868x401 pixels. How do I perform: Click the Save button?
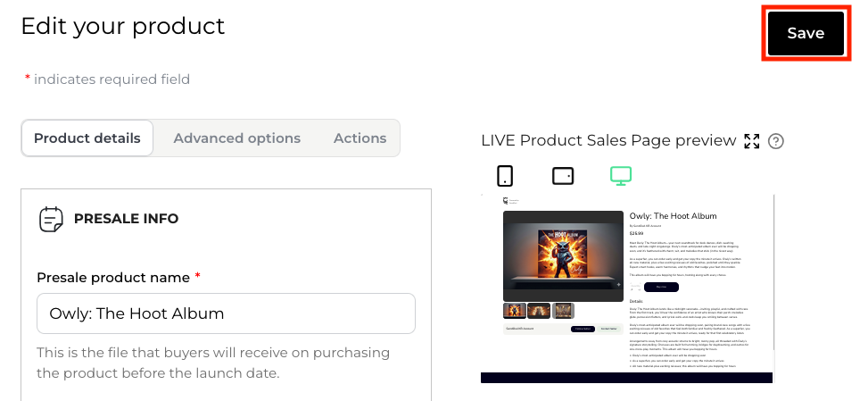point(805,33)
